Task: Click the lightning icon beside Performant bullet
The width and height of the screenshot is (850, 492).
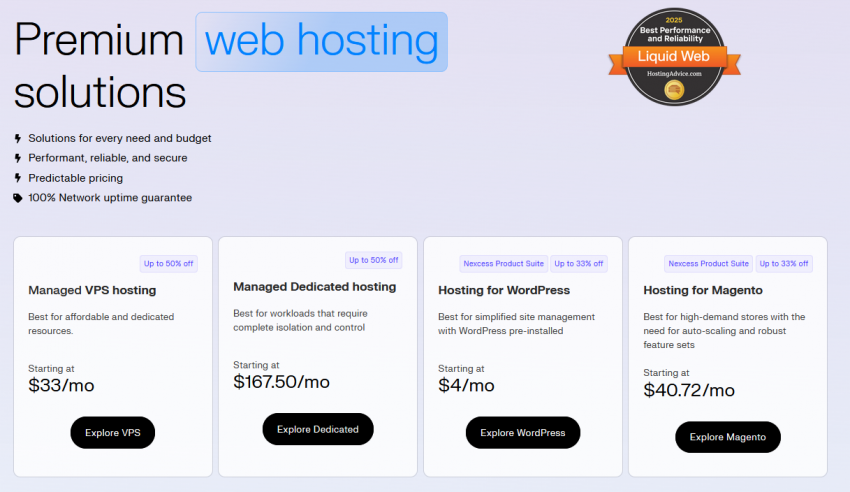Action: point(18,158)
